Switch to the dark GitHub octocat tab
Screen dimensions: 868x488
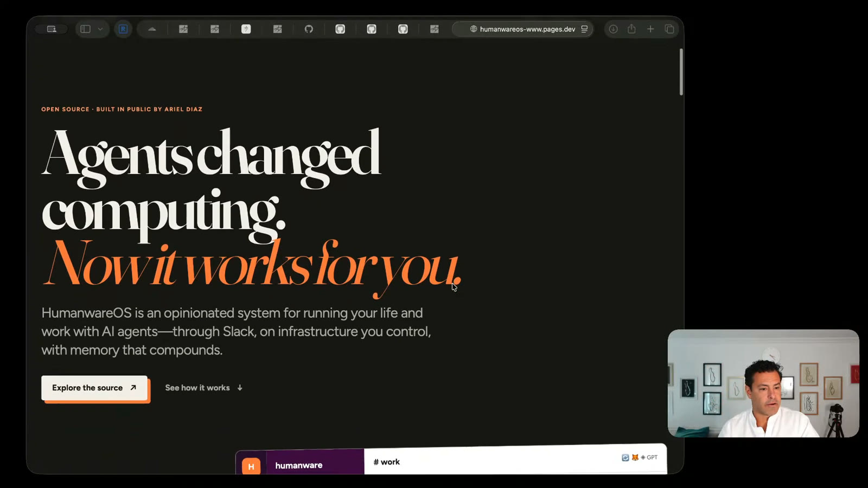(309, 29)
